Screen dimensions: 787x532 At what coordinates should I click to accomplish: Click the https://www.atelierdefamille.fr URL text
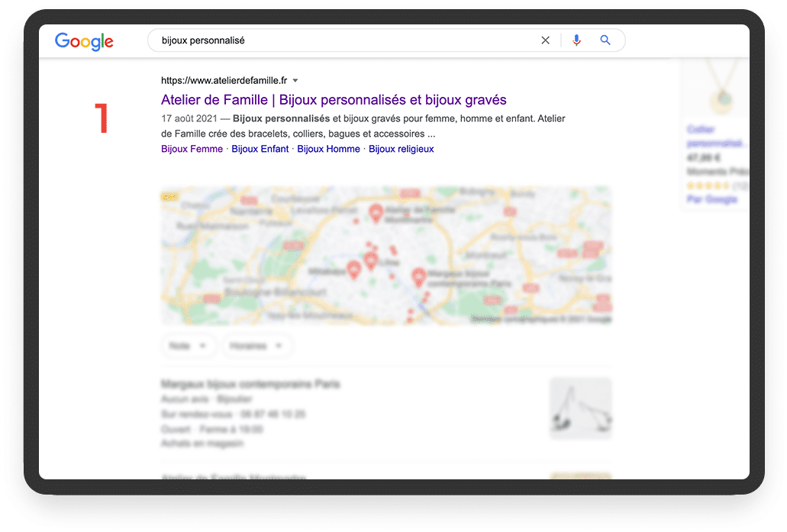point(224,80)
